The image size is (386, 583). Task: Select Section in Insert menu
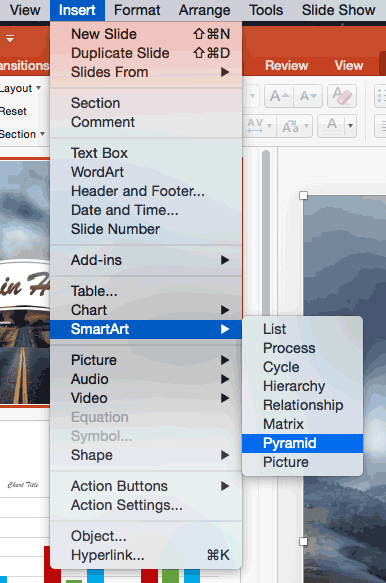point(146,103)
